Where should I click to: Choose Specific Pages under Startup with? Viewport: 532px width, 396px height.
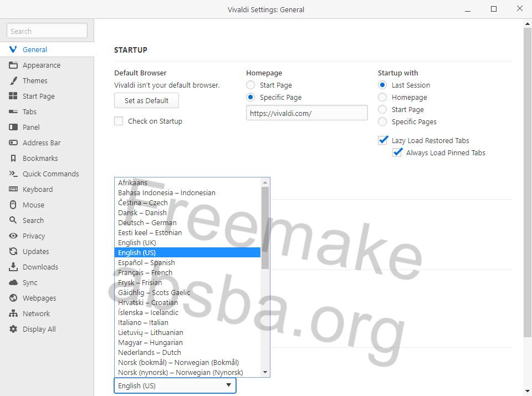[x=382, y=121]
